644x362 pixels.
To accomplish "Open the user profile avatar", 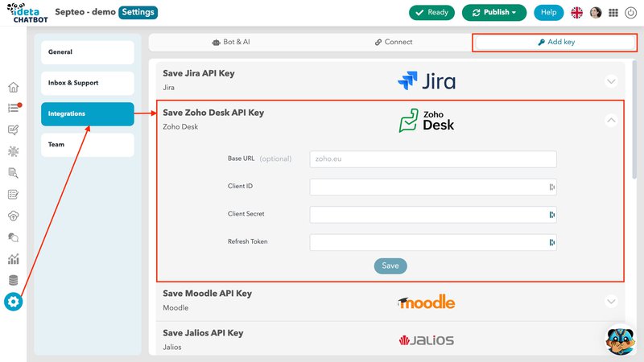I will click(x=596, y=13).
